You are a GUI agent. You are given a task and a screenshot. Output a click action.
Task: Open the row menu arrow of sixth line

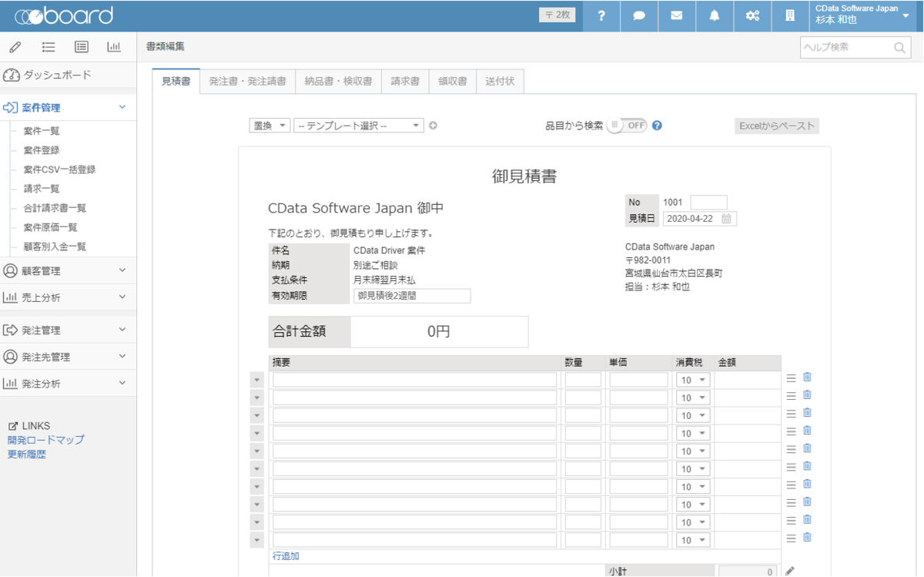257,469
